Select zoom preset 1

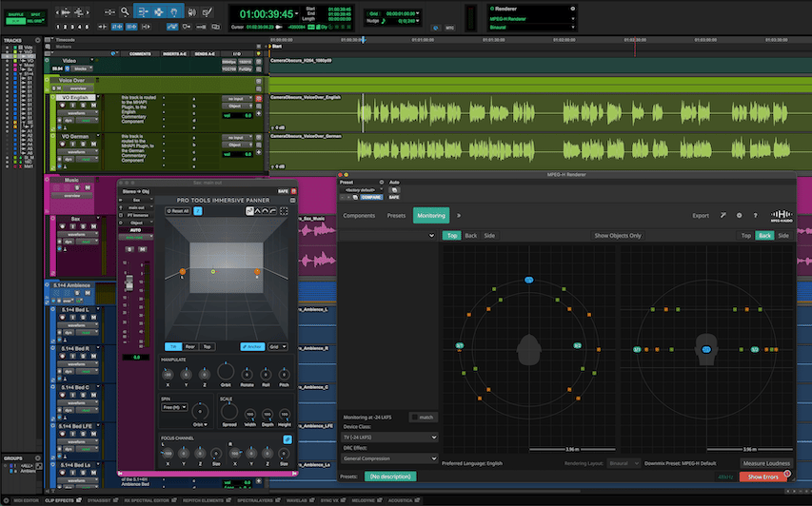click(x=57, y=27)
